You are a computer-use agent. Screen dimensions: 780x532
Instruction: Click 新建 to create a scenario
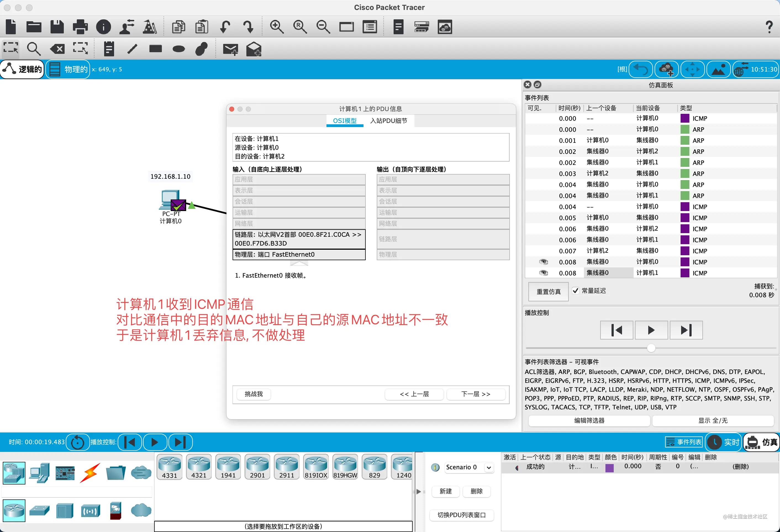pos(445,491)
